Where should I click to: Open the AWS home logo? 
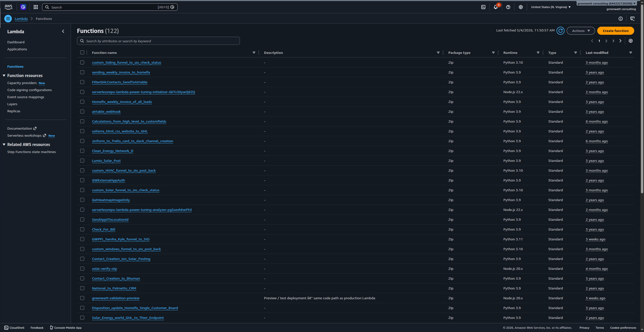pos(8,7)
